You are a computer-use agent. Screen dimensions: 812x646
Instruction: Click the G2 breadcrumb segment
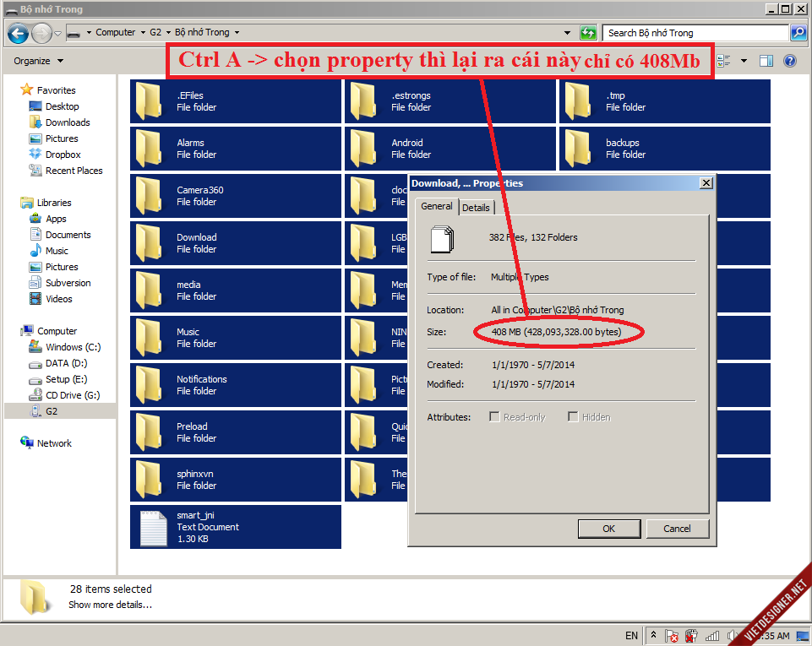tap(155, 32)
